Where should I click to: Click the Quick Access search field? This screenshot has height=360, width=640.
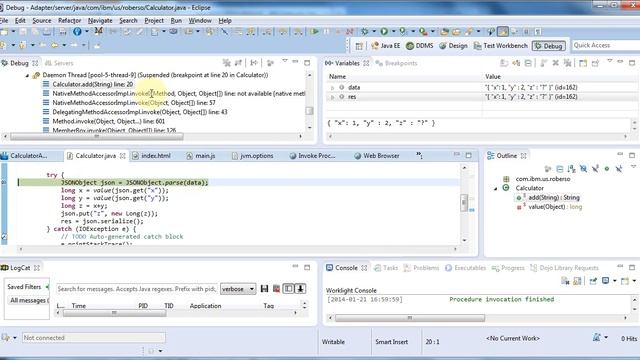click(x=606, y=45)
